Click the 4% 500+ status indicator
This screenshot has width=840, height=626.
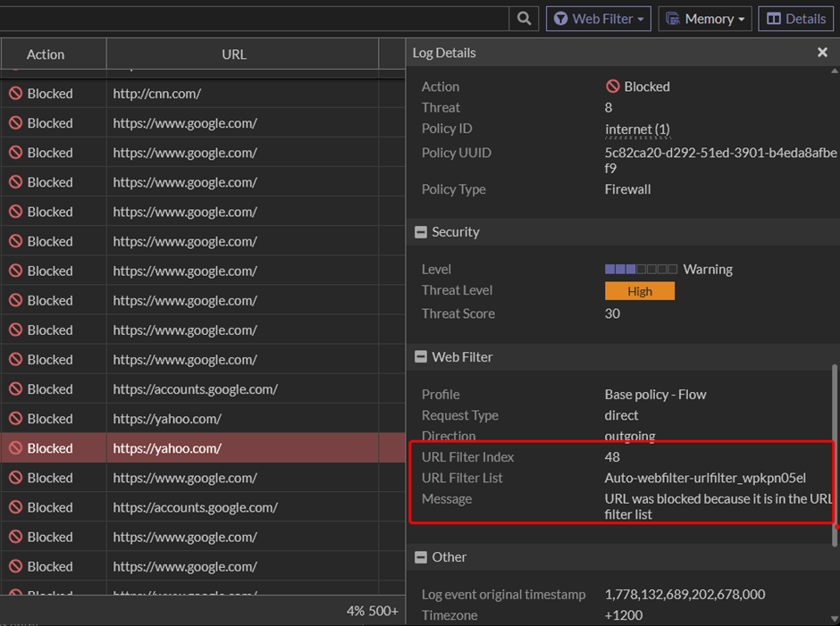click(373, 611)
